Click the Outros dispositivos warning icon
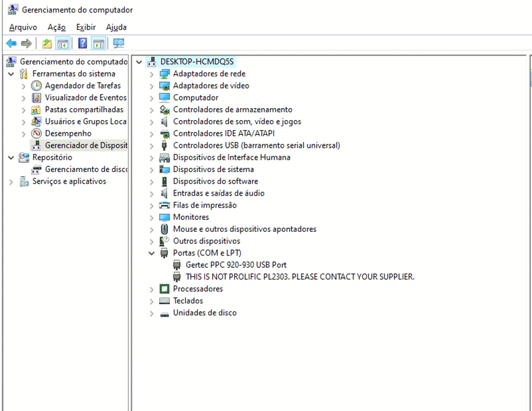This screenshot has width=532, height=411. point(164,241)
